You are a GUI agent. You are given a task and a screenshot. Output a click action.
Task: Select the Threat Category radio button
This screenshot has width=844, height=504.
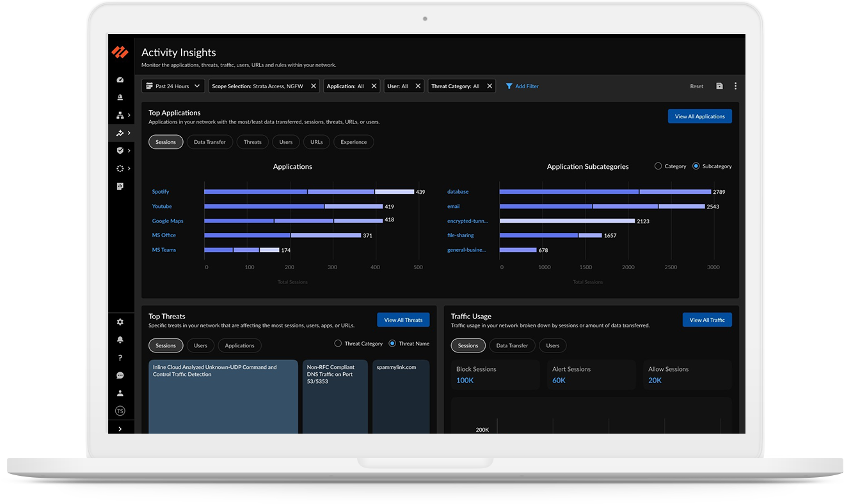tap(338, 343)
